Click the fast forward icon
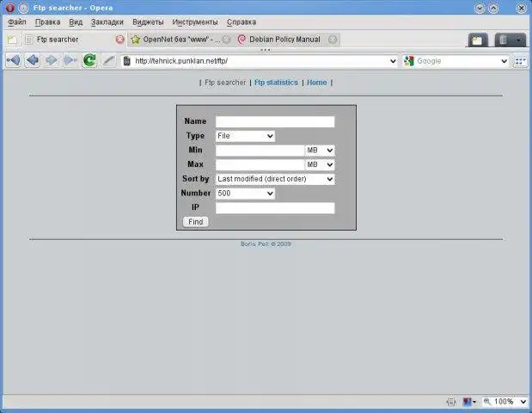 point(70,61)
